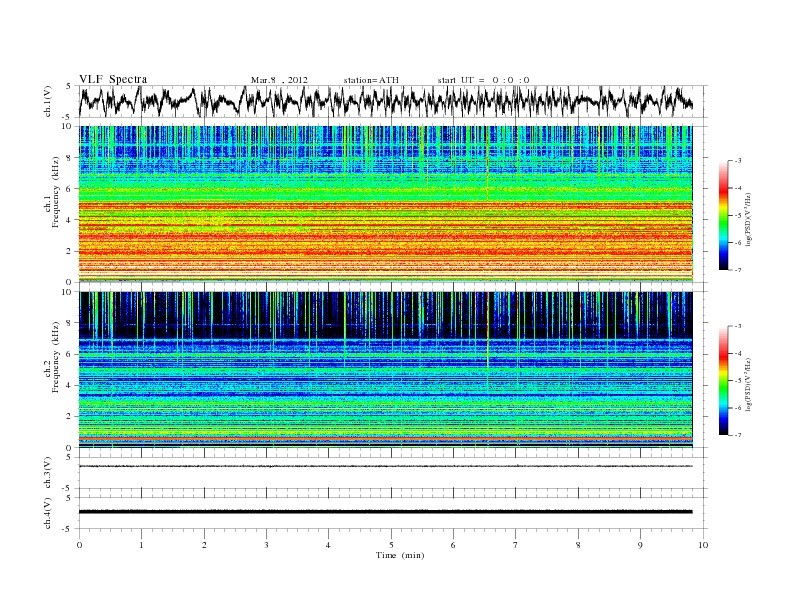Image resolution: width=792 pixels, height=612 pixels.
Task: Click the "10" tick on the time axis
Action: tap(703, 545)
